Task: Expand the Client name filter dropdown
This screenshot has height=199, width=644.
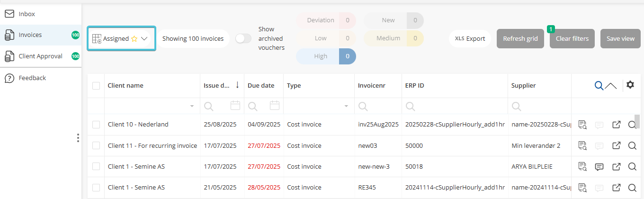Action: (192, 106)
